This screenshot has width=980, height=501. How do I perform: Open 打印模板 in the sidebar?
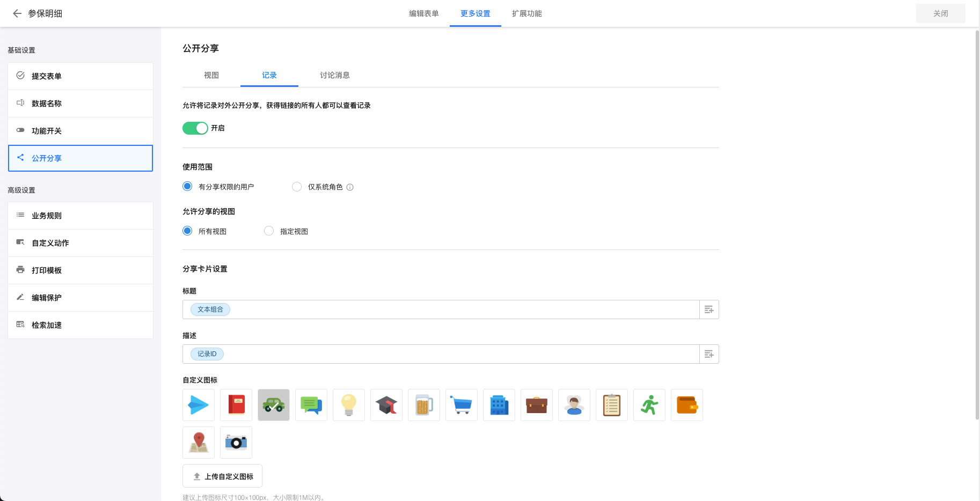(47, 270)
